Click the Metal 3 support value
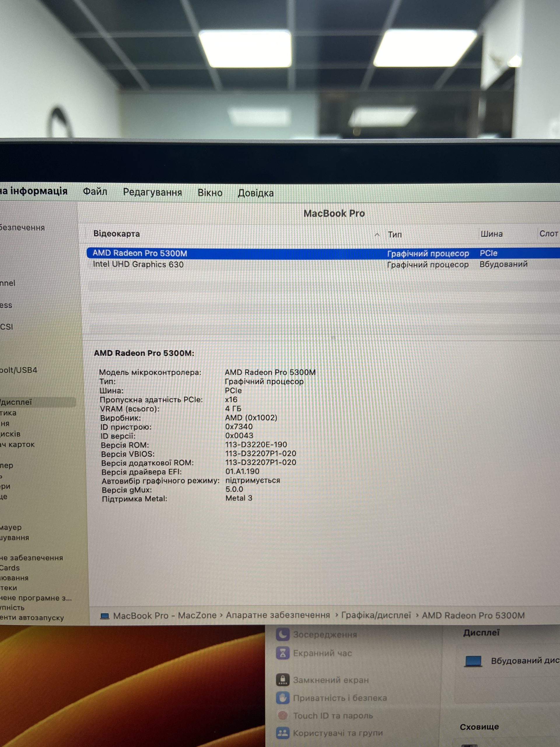This screenshot has height=747, width=560. tap(239, 498)
